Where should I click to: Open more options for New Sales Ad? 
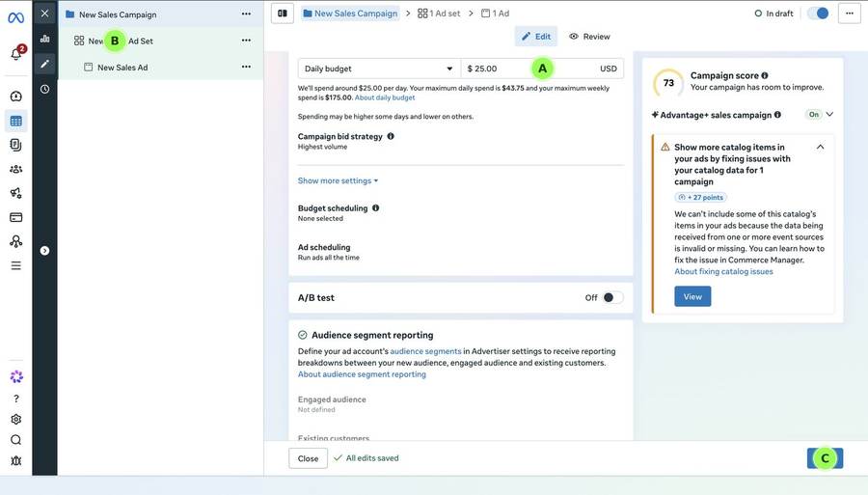(x=246, y=67)
